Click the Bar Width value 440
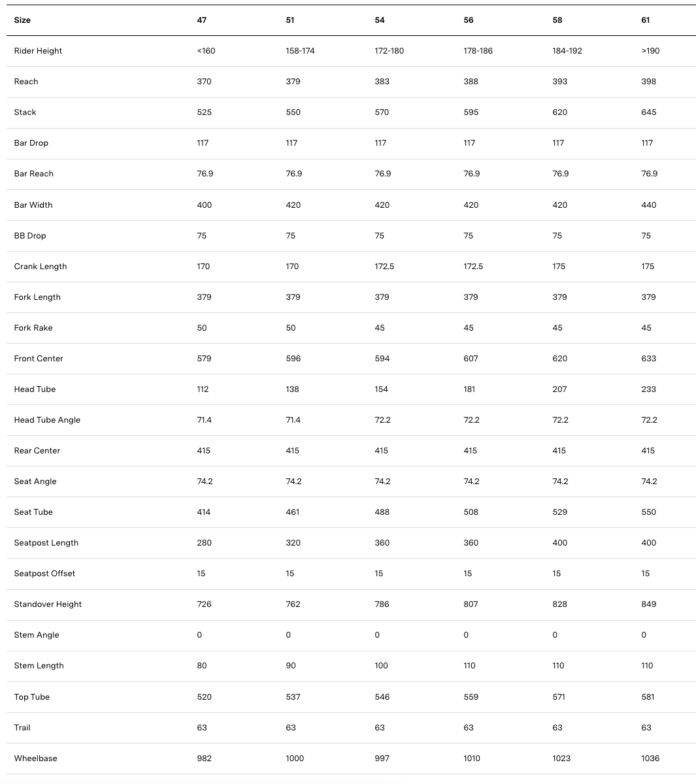Image resolution: width=696 pixels, height=784 pixels. coord(648,205)
